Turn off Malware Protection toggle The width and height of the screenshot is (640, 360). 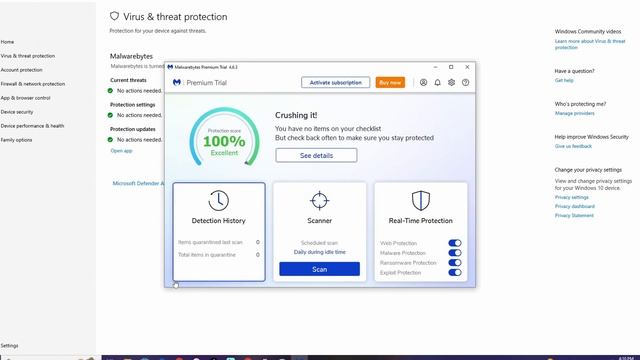(455, 253)
